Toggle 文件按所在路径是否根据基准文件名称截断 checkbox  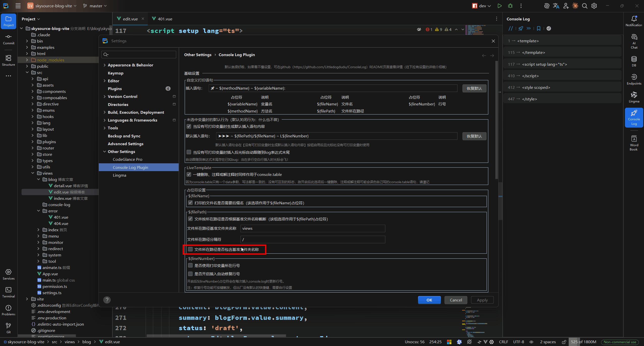[190, 219]
